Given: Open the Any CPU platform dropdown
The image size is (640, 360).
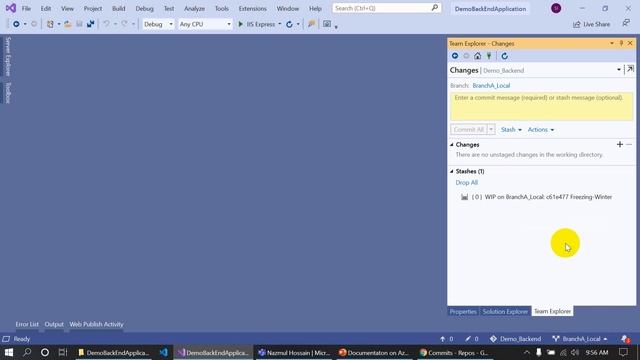Looking at the screenshot, I should 205,24.
